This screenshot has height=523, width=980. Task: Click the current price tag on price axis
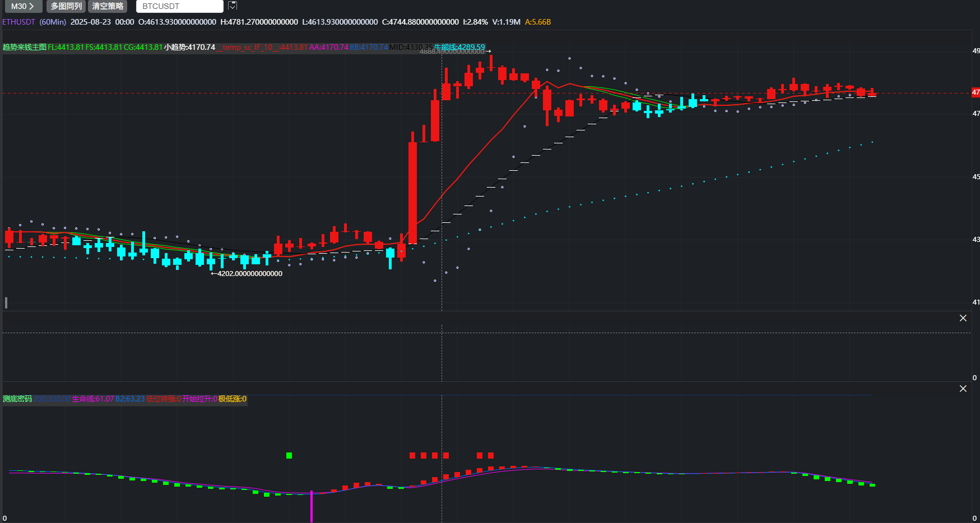[x=976, y=92]
